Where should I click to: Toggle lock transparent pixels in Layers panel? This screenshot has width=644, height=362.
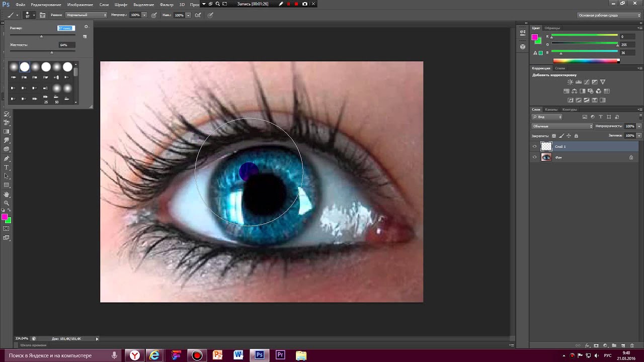point(554,136)
